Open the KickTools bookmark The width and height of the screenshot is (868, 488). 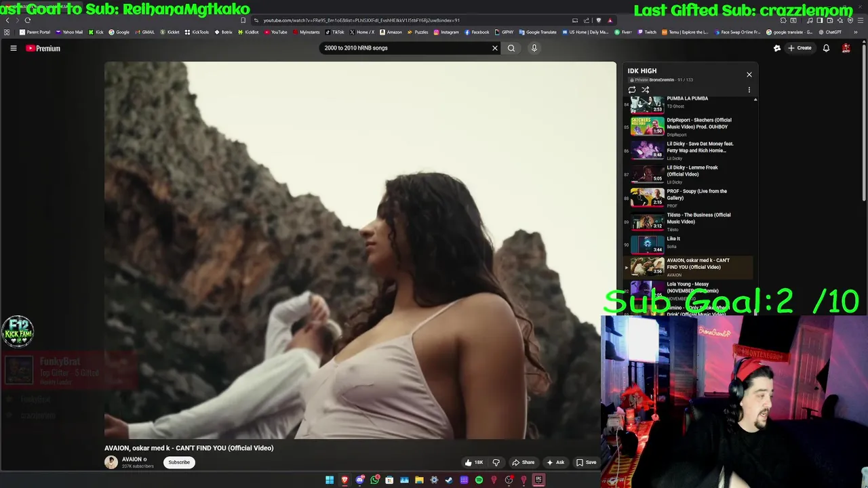(197, 32)
